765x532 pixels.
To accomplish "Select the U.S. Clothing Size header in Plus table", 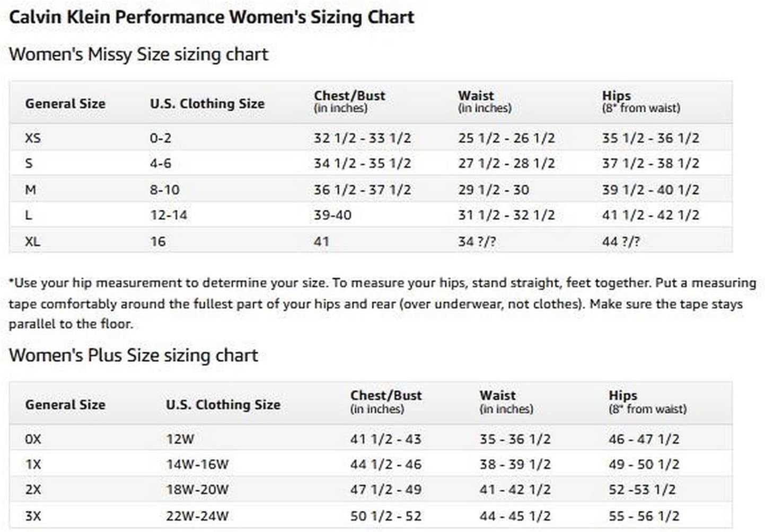I will point(223,404).
